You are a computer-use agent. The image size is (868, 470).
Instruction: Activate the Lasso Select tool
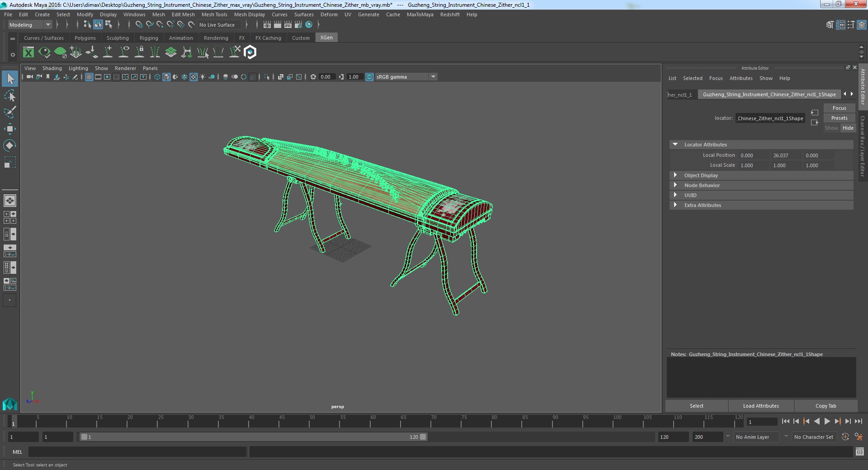[10, 95]
